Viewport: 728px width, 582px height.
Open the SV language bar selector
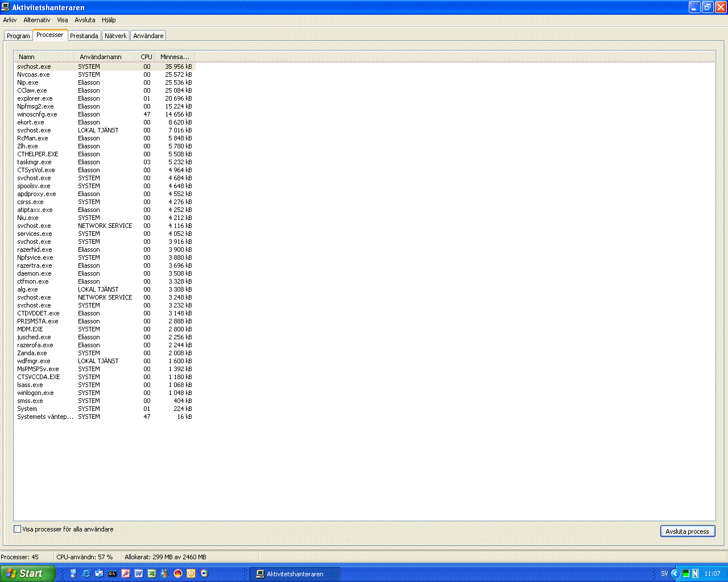pyautogui.click(x=664, y=573)
